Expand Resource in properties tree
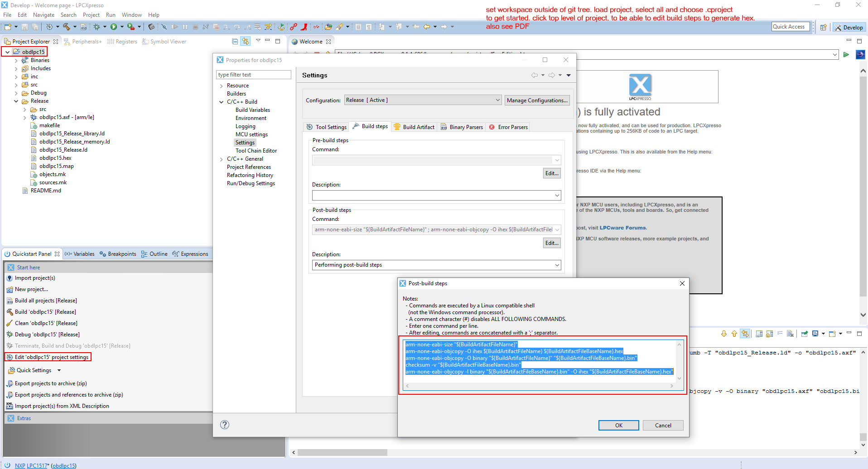Image resolution: width=868 pixels, height=469 pixels. (222, 86)
